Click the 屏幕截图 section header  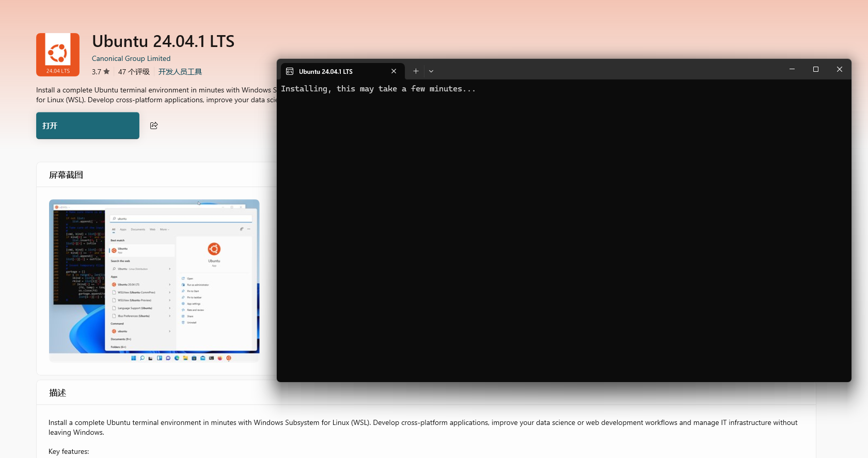(66, 175)
